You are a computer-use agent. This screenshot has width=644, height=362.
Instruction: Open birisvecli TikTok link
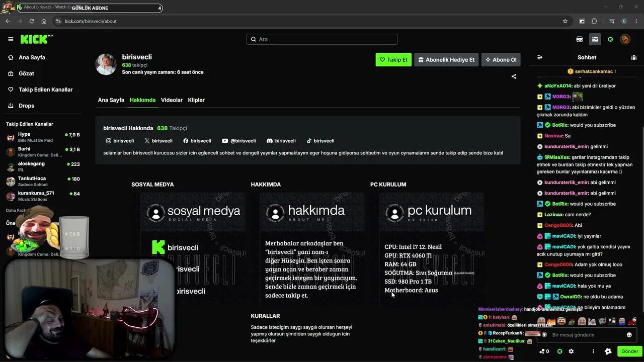coord(320,141)
